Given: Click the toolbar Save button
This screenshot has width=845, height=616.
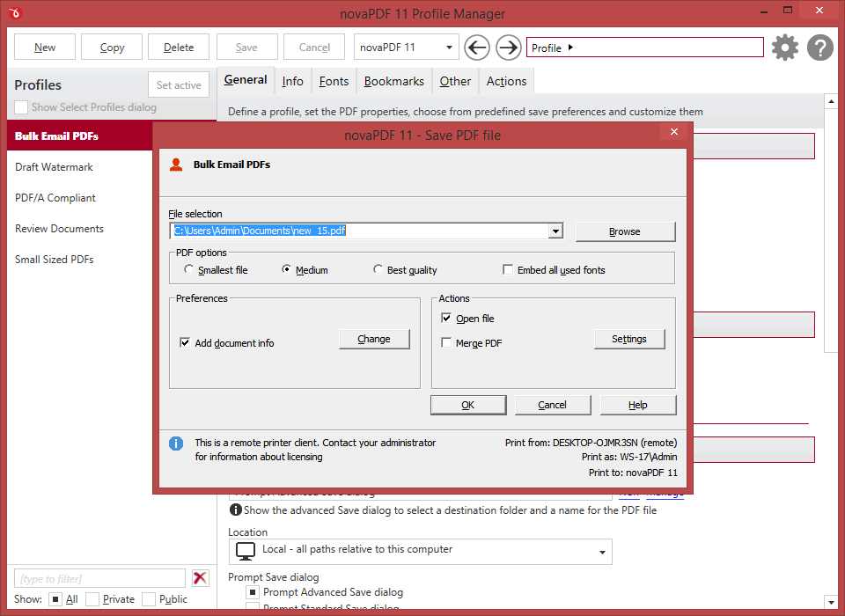Looking at the screenshot, I should [x=246, y=47].
